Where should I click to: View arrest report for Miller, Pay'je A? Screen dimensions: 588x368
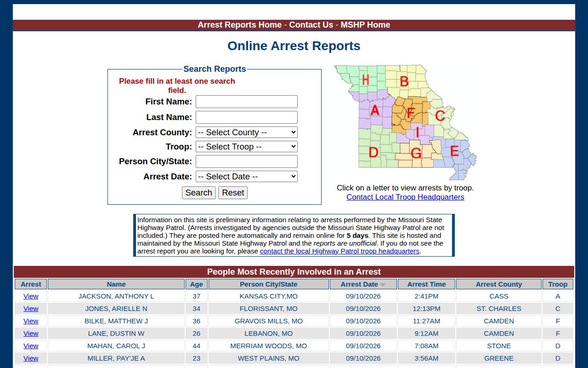point(31,358)
